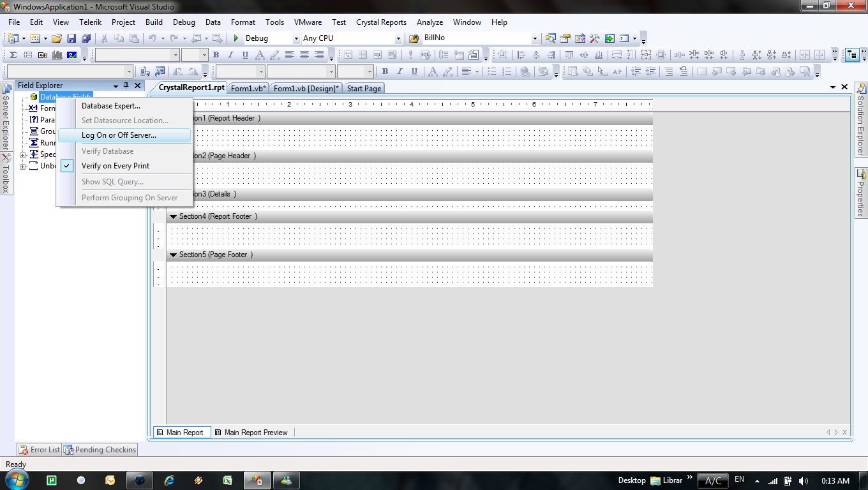Click the Parameter Fields [?] icon

tap(34, 120)
